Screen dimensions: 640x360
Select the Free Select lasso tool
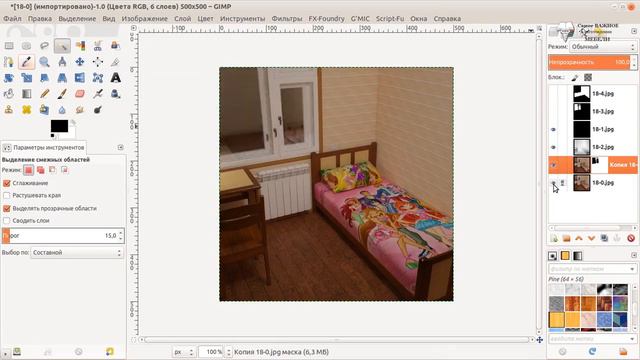(44, 46)
